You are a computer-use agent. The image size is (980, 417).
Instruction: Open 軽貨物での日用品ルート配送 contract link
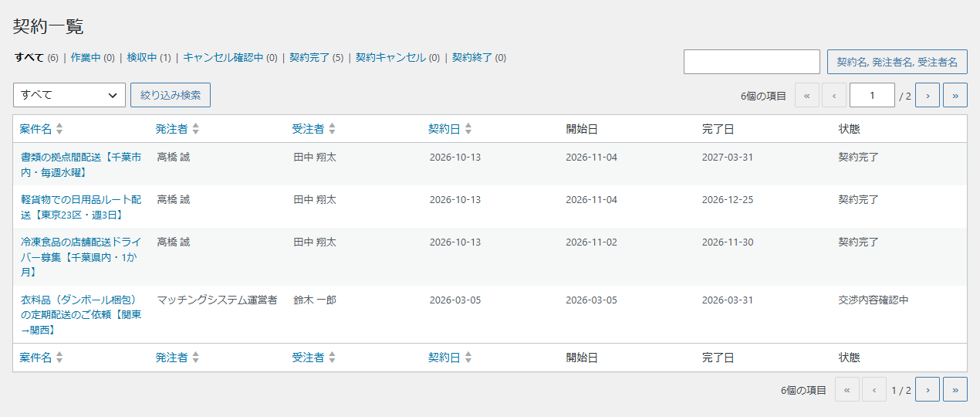82,207
